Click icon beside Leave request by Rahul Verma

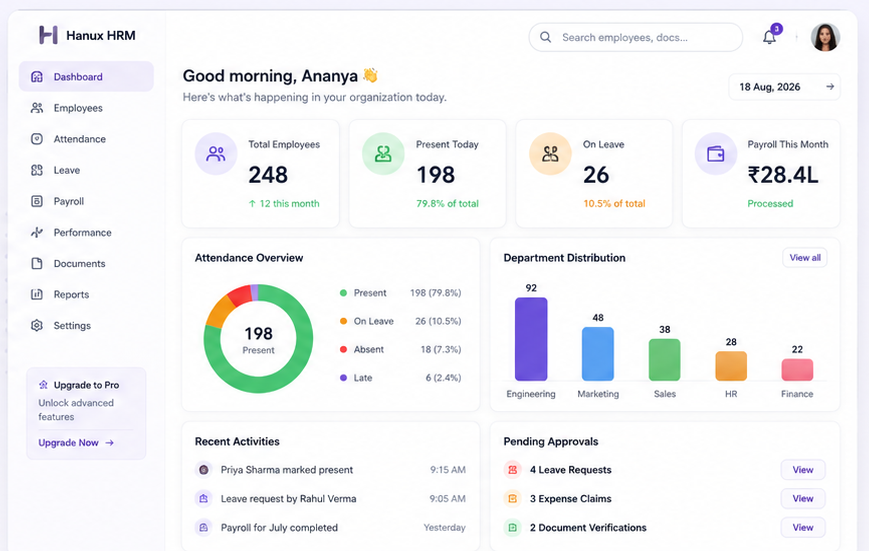coord(203,498)
